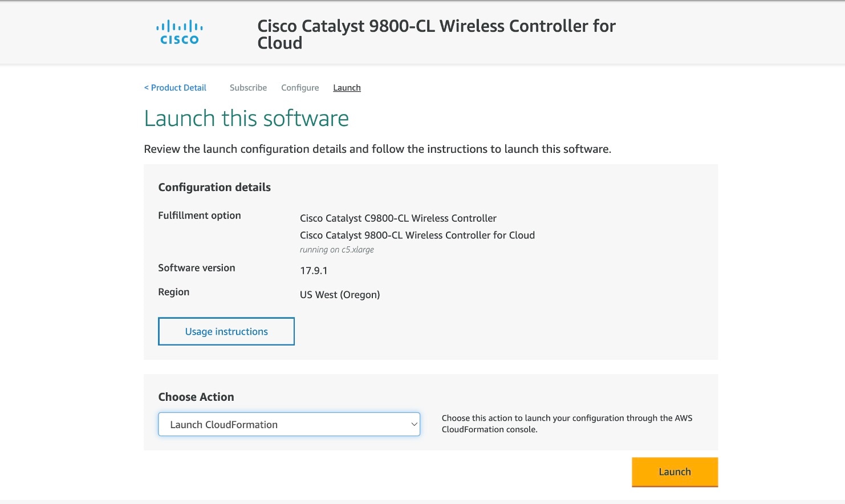
Task: Switch to the Configure step
Action: click(x=300, y=88)
